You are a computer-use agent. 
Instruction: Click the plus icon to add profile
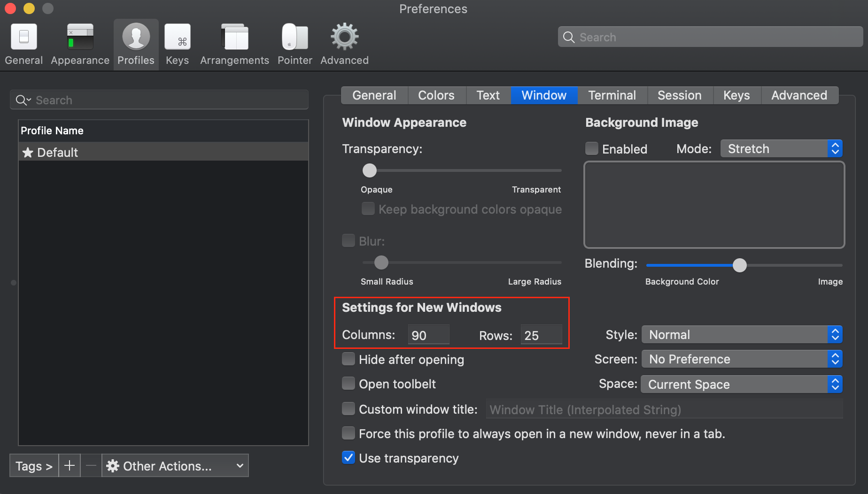coord(70,465)
